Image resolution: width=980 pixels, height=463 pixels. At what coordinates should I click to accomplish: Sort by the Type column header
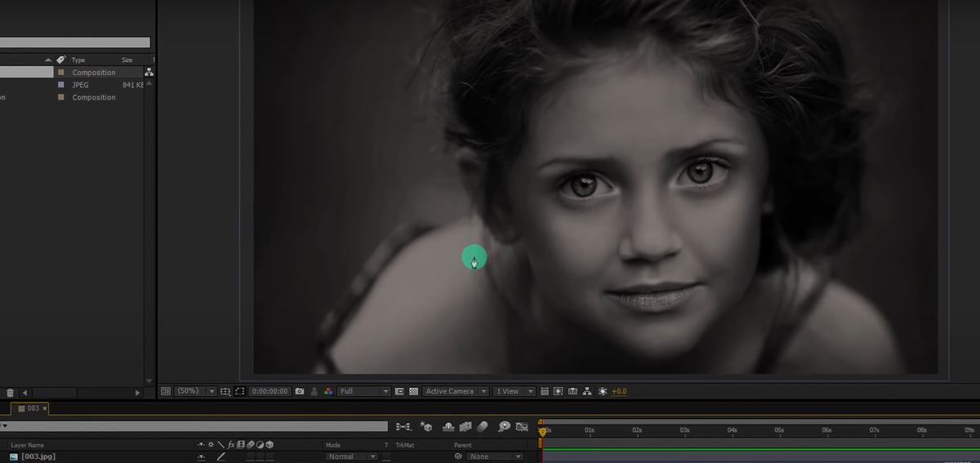click(78, 60)
